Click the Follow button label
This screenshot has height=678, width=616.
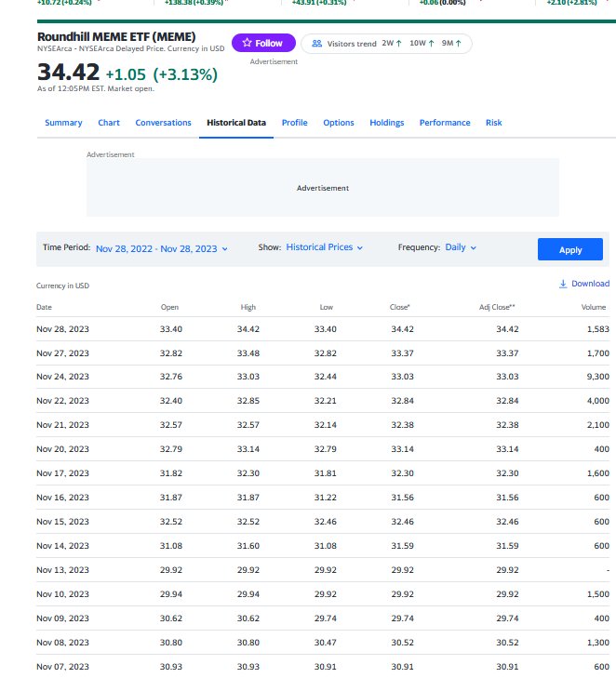coord(269,43)
